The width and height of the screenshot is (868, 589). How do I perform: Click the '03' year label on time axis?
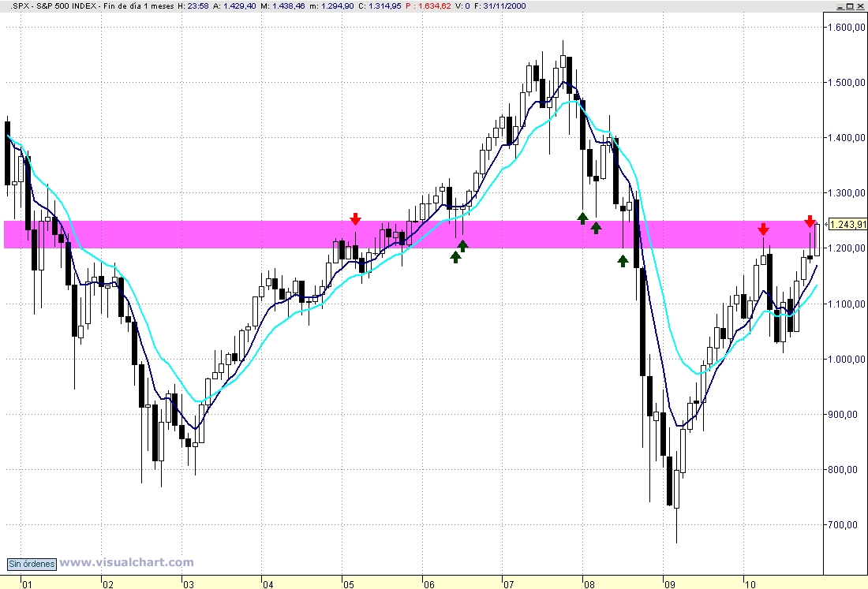click(x=189, y=584)
